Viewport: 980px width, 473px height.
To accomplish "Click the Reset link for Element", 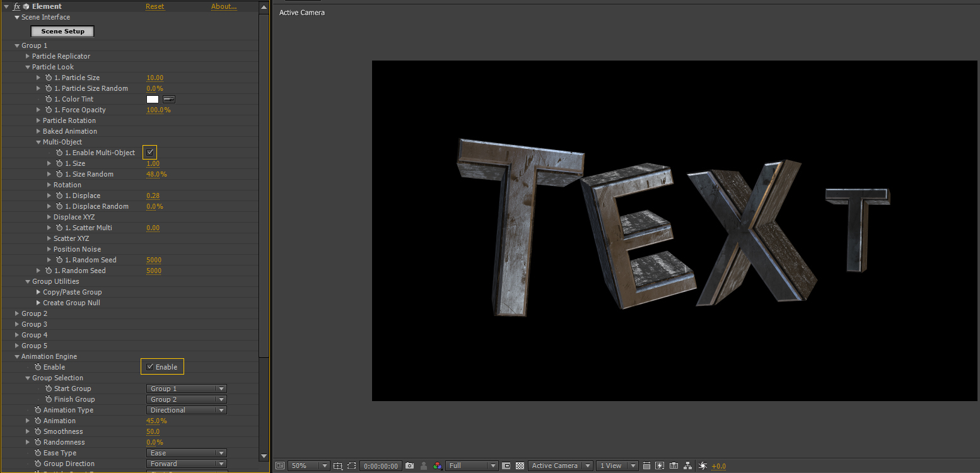I will pyautogui.click(x=155, y=6).
